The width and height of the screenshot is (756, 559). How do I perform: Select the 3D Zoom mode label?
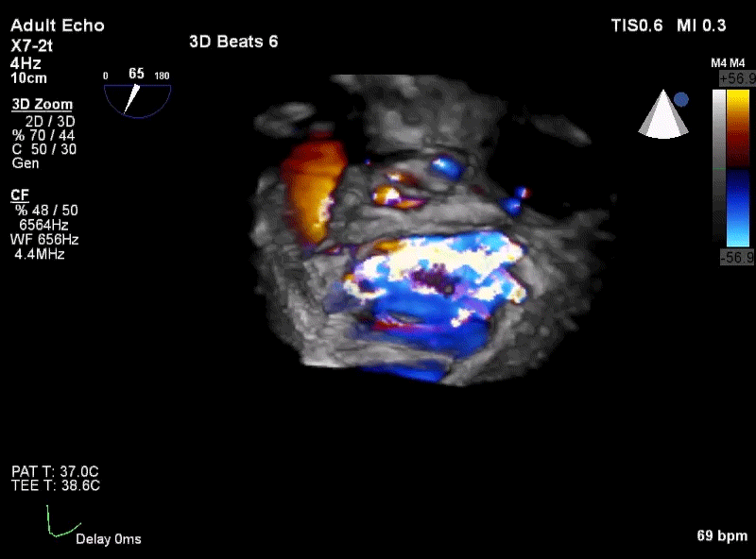[42, 104]
